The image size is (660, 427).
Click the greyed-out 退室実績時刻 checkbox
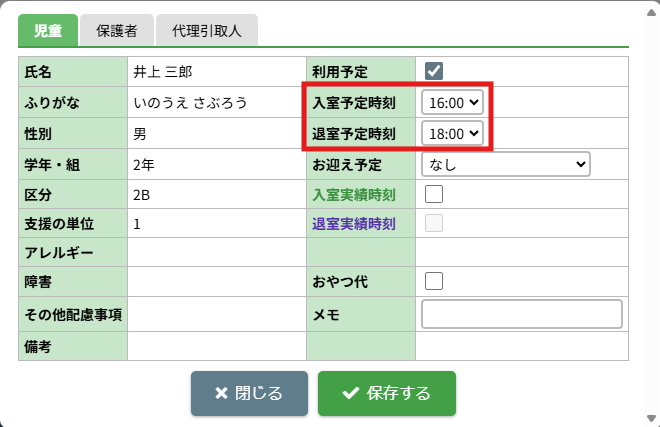coord(434,224)
